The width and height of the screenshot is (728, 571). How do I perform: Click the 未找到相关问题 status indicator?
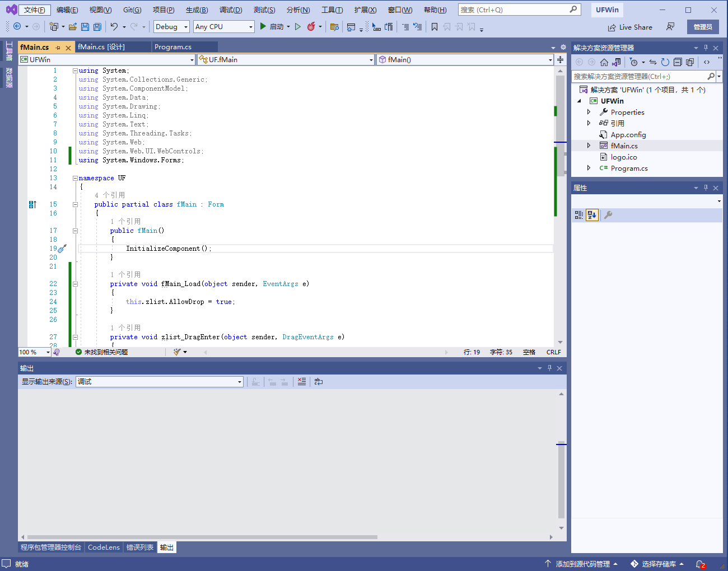pos(102,352)
